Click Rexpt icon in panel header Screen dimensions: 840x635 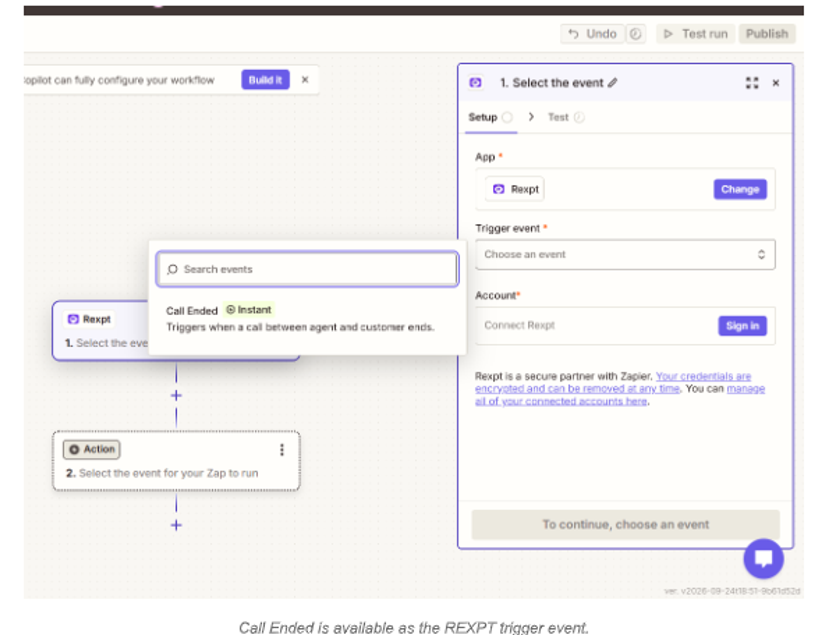475,83
